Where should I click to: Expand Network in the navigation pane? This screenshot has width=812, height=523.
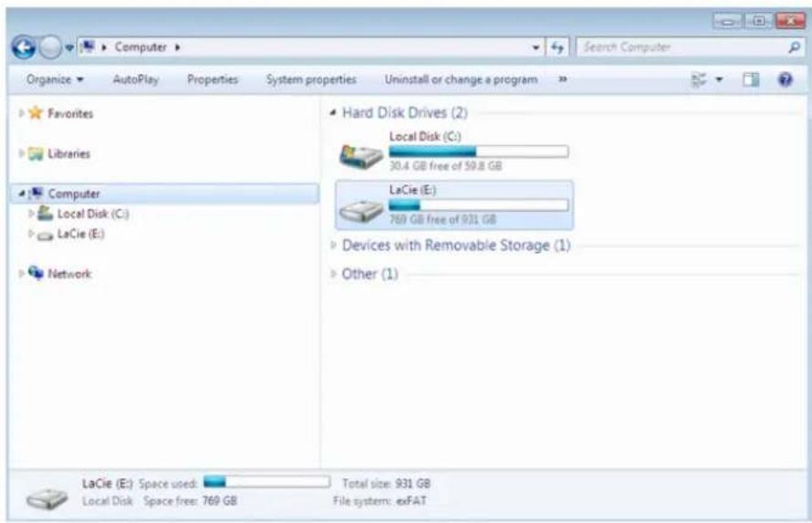pyautogui.click(x=21, y=273)
